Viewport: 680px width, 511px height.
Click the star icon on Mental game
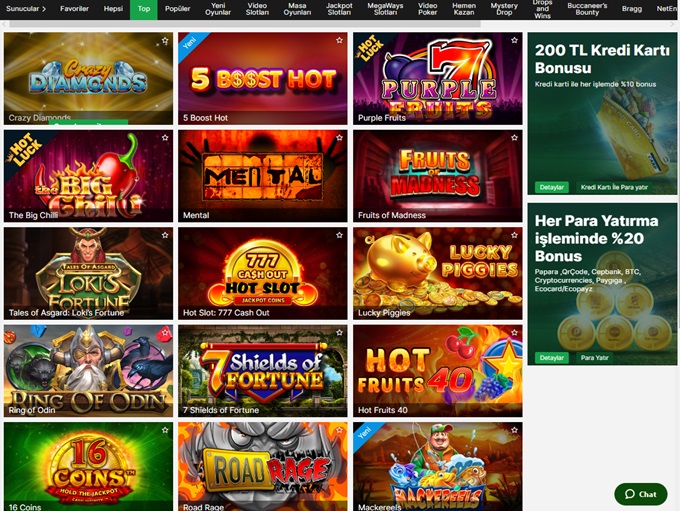pyautogui.click(x=340, y=138)
